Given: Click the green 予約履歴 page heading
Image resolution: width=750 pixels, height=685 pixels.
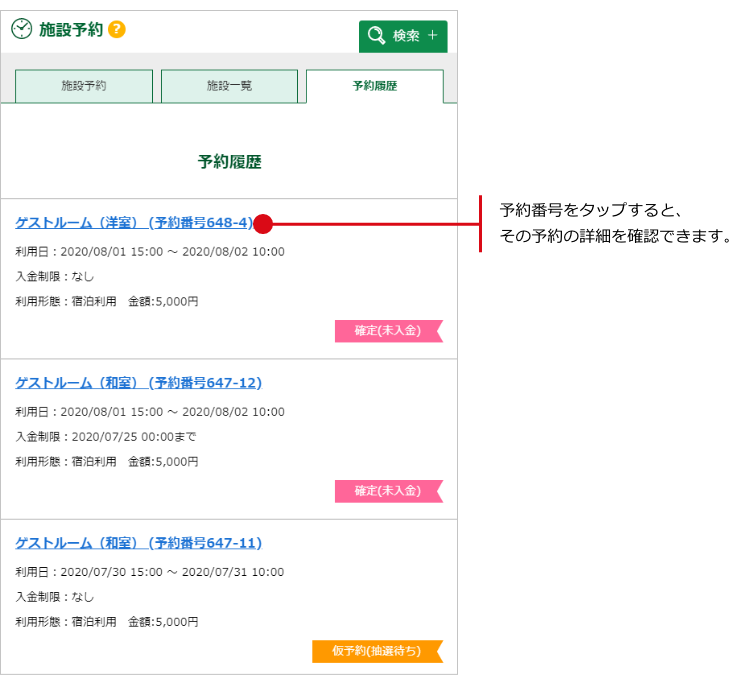Looking at the screenshot, I should click(229, 161).
